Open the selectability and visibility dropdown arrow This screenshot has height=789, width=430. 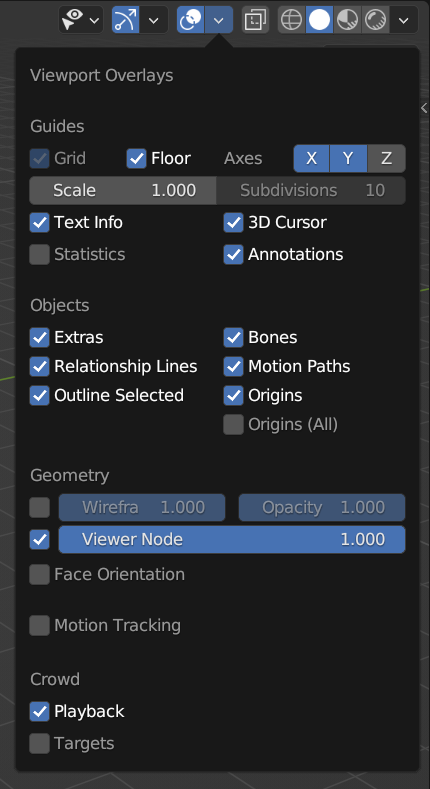(x=95, y=21)
